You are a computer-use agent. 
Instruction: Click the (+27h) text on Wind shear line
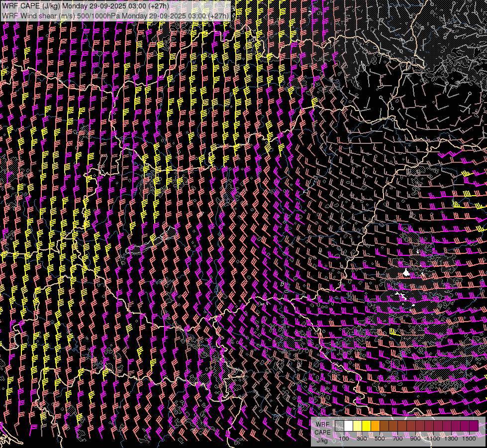(x=218, y=15)
